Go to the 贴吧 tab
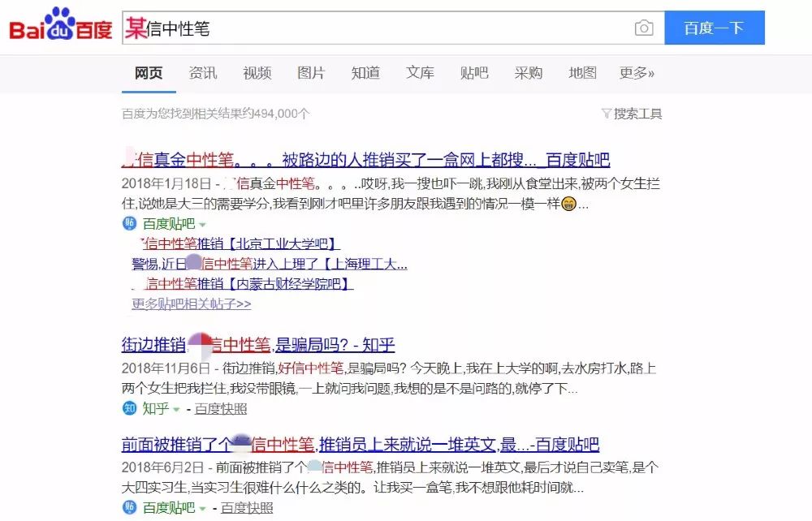812x521 pixels. click(x=474, y=73)
